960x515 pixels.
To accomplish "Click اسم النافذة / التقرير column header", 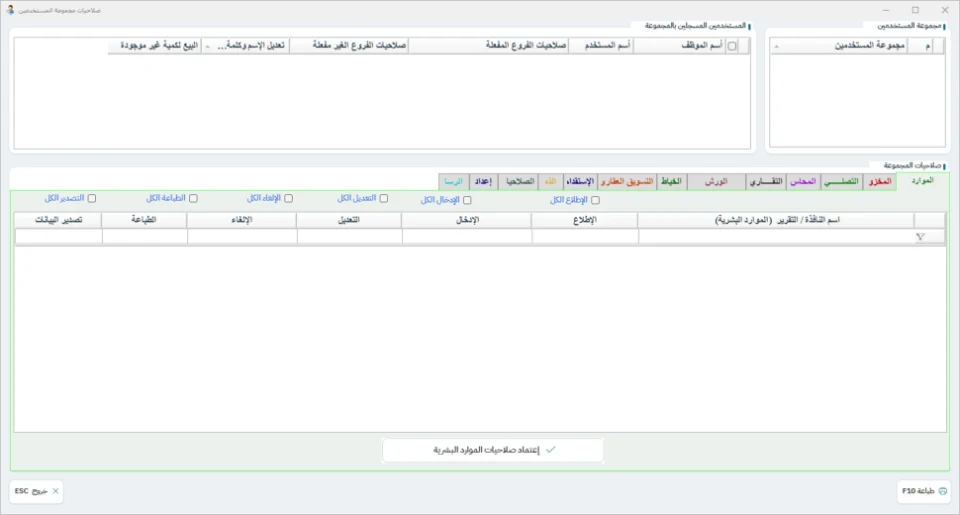I will coord(776,220).
